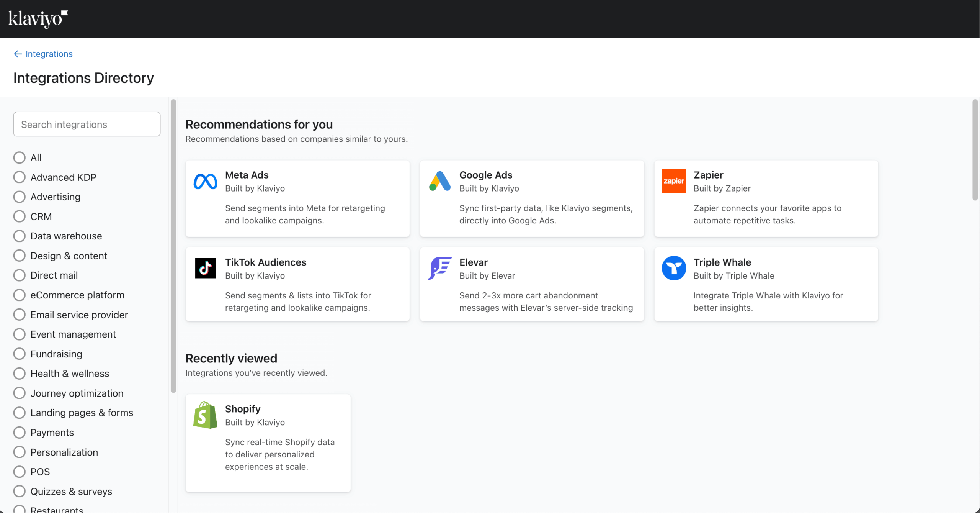Open the Zapier integration title

point(708,175)
